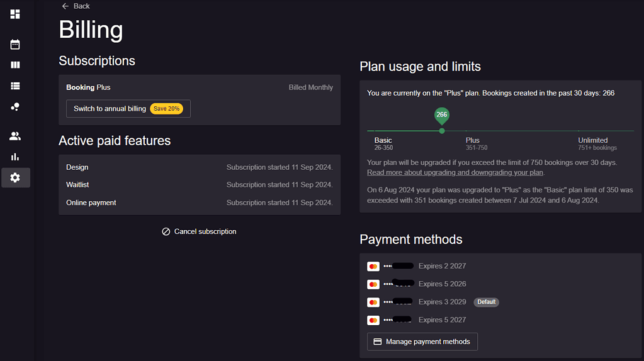Screen dimensions: 644x361
Task: Open the customers people icon in sidebar
Action: click(x=15, y=136)
